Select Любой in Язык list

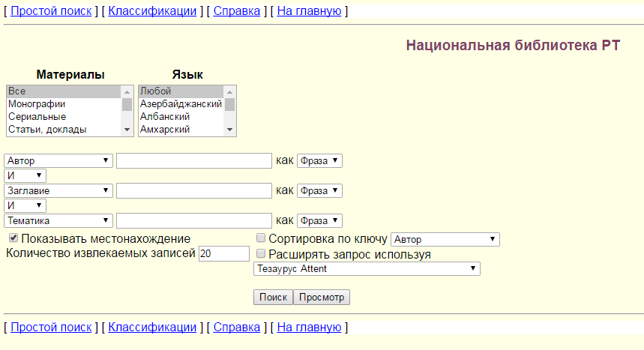coord(181,91)
